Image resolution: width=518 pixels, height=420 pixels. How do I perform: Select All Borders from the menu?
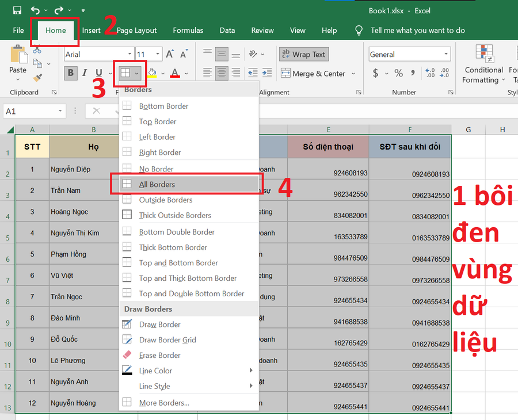pyautogui.click(x=189, y=184)
